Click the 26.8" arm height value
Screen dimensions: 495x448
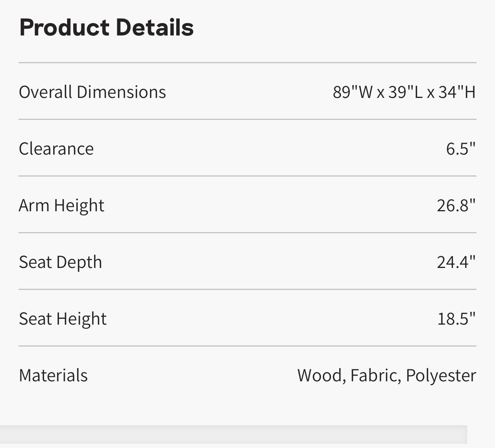point(456,205)
